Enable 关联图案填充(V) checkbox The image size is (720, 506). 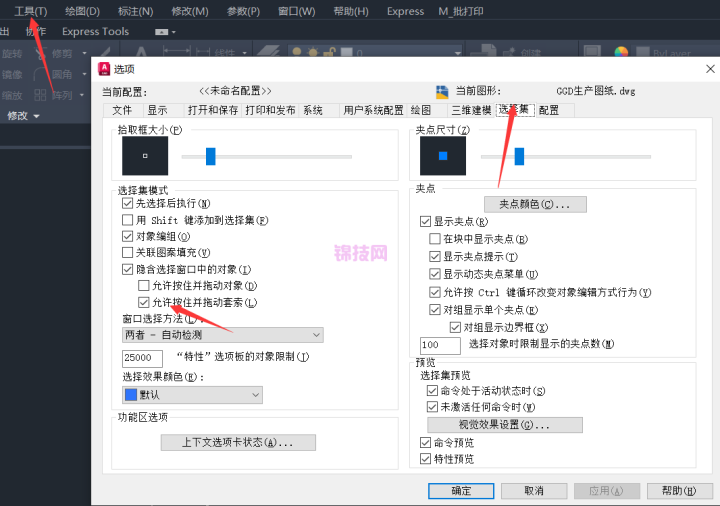click(x=128, y=252)
